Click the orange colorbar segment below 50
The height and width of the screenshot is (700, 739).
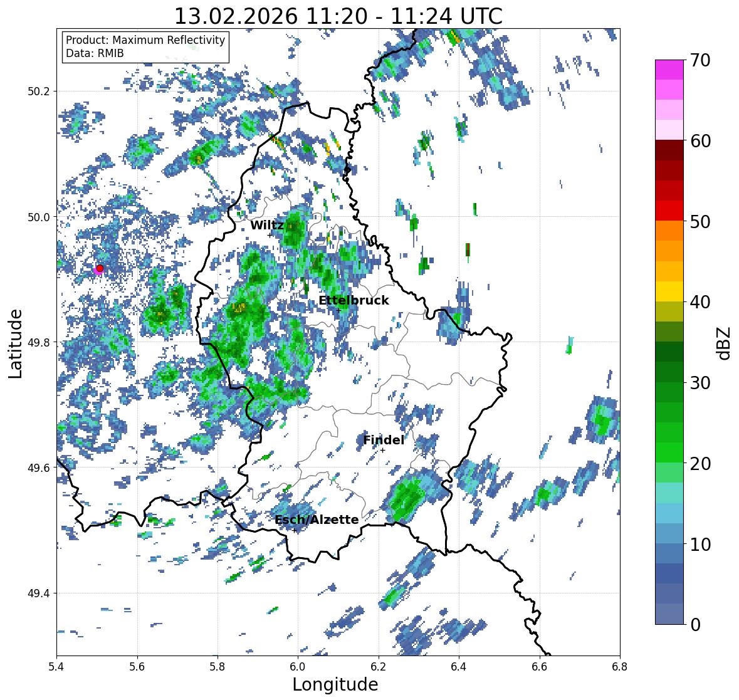(669, 231)
